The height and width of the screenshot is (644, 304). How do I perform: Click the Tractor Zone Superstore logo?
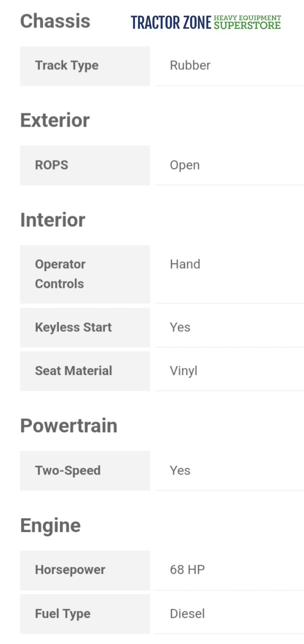[206, 22]
